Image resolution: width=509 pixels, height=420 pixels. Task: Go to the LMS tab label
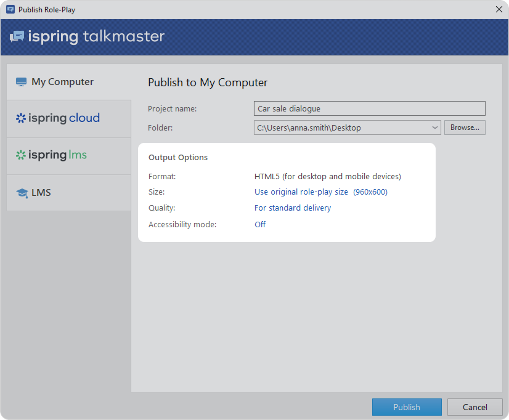41,193
